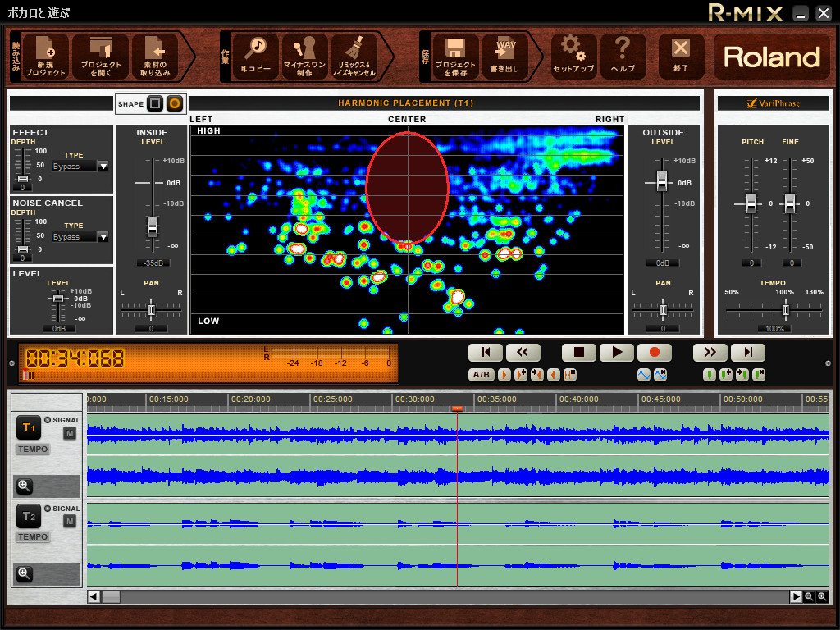The width and height of the screenshot is (840, 630).
Task: Click green marker with right arrow
Action: point(742,374)
